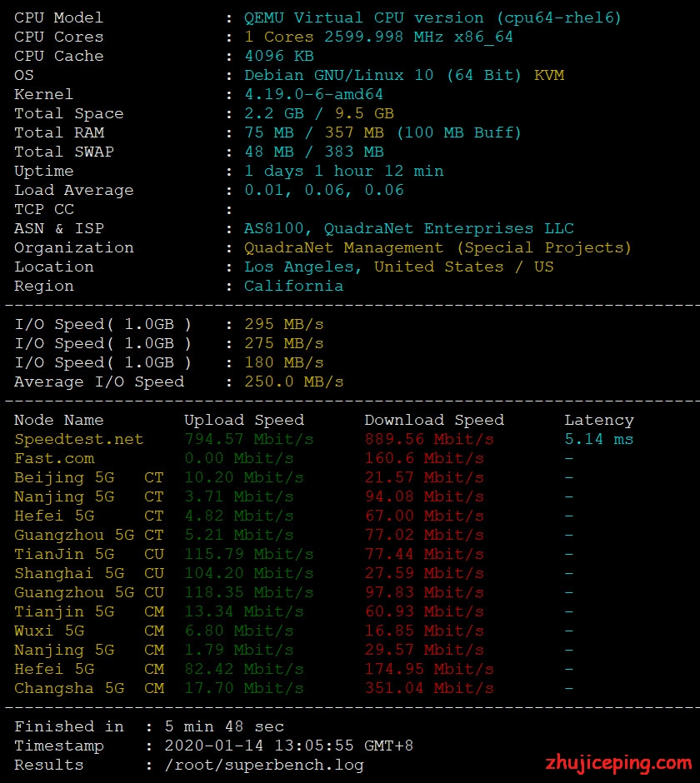Select the 'Speedtest.net' node name
700x783 pixels.
[79, 440]
